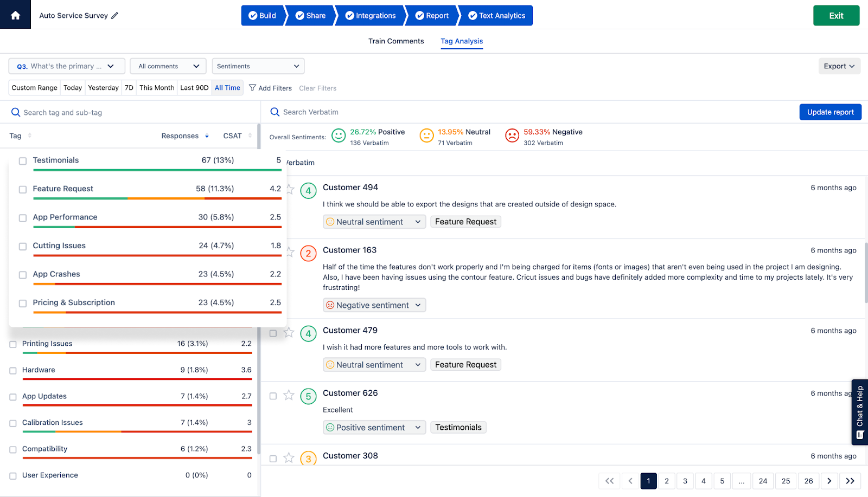The width and height of the screenshot is (868, 497).
Task: Jump to last page with double arrow
Action: (850, 481)
